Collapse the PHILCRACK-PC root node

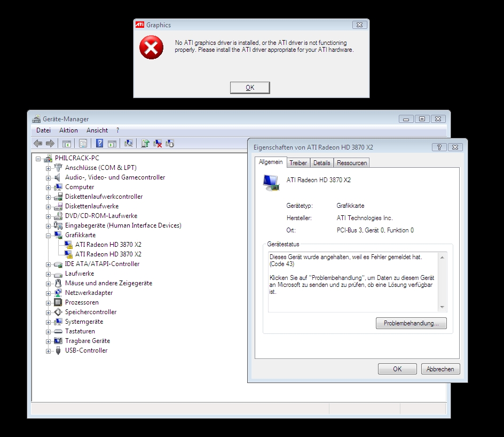coord(38,159)
